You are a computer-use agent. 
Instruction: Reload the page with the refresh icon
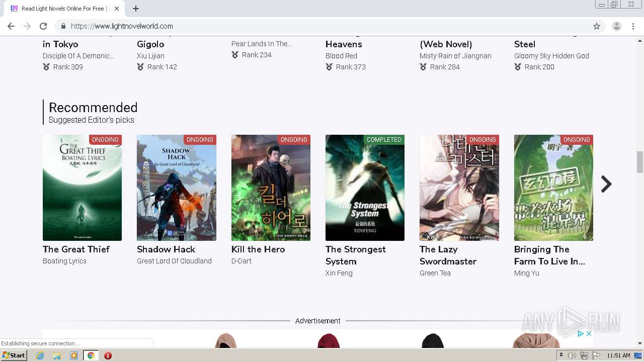click(x=43, y=26)
